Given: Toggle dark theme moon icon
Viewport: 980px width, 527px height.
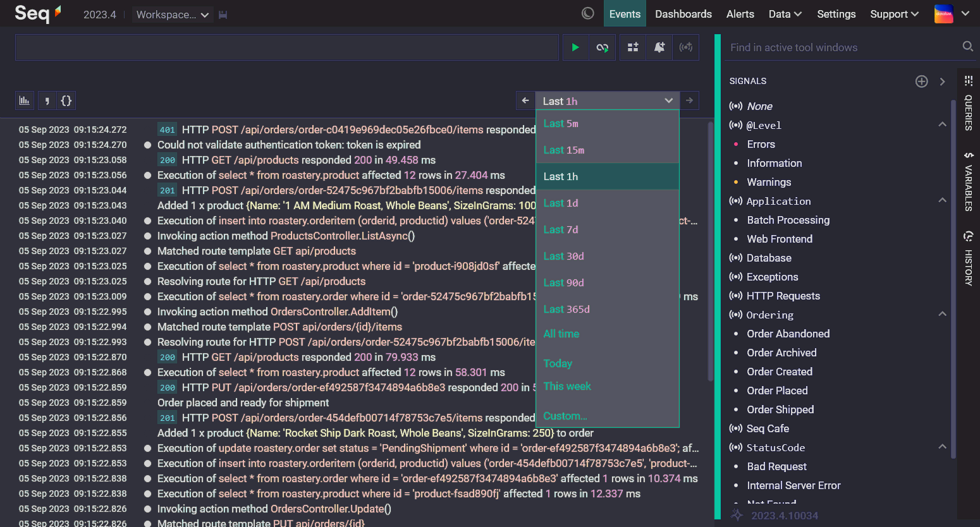Looking at the screenshot, I should pyautogui.click(x=588, y=13).
